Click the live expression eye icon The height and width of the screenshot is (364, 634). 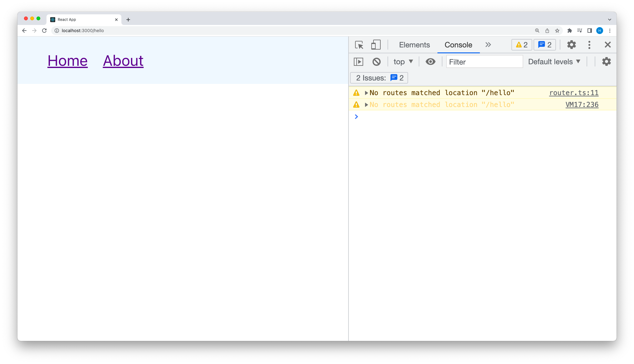point(431,62)
